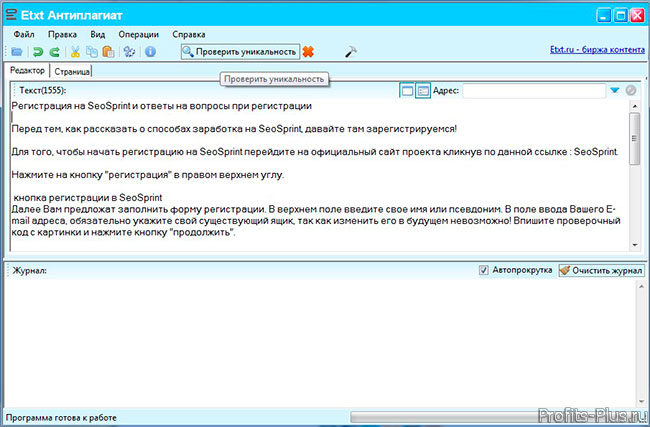Click the Адрес input field
This screenshot has height=427, width=650.
[x=534, y=90]
